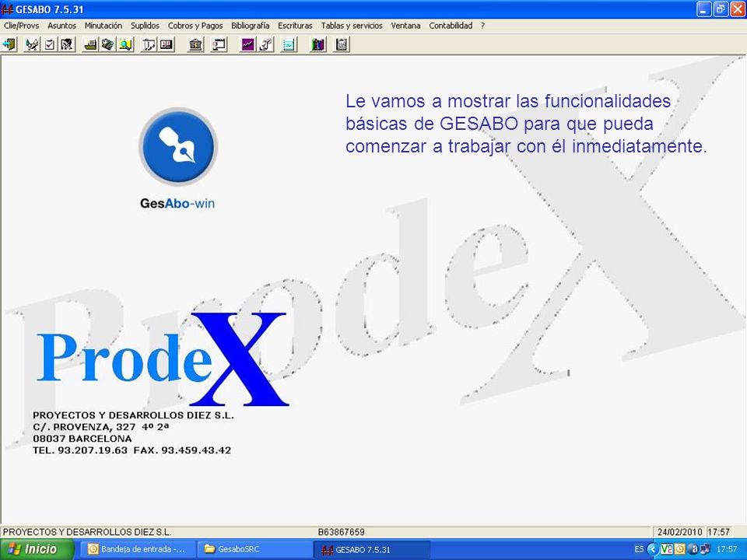Switch to GesaboSRC folder taskbar button
The width and height of the screenshot is (747, 560).
[255, 549]
